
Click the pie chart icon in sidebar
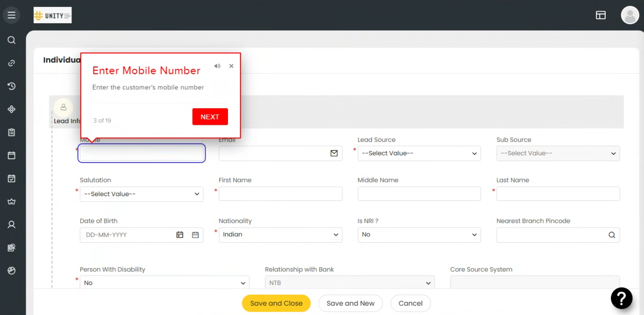point(12,271)
